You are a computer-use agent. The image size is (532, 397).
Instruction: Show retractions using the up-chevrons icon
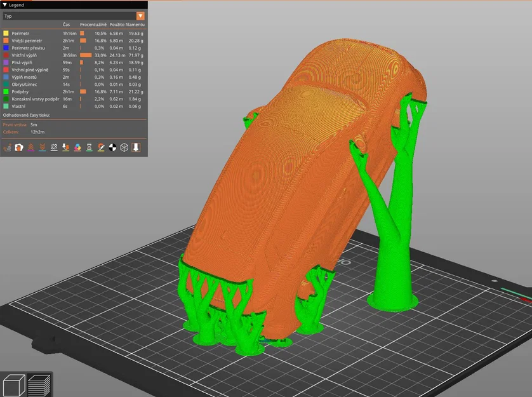coord(31,148)
